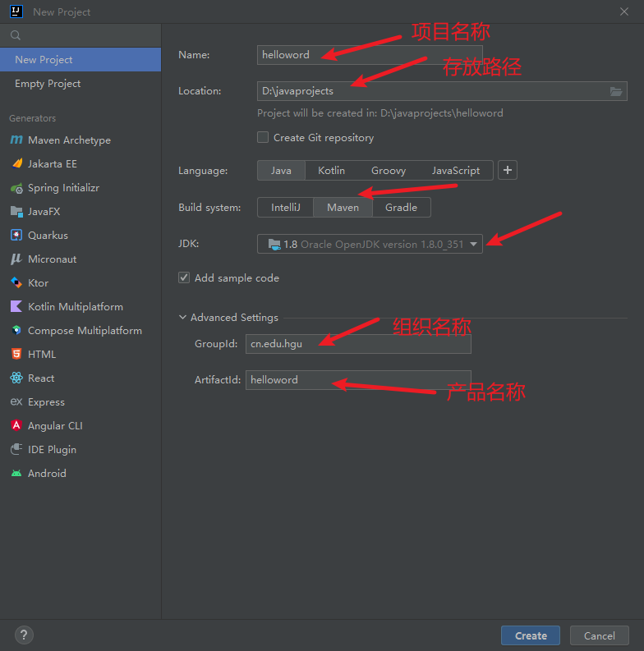Select Kotlin language
Viewport: 644px width, 651px height.
(331, 171)
